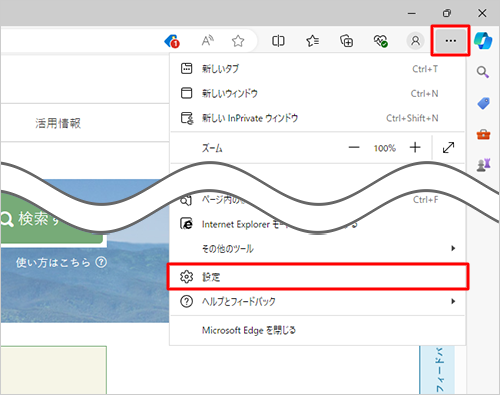
Task: Open sidebar Games chess icon
Action: (x=483, y=165)
